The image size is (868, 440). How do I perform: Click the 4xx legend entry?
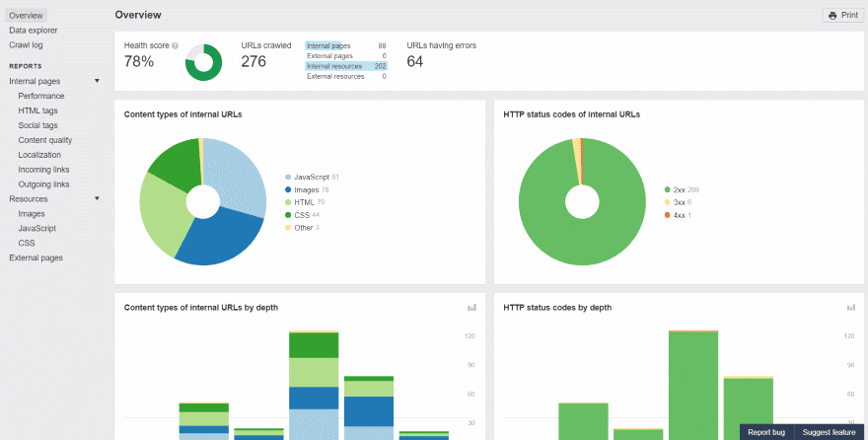coord(680,215)
